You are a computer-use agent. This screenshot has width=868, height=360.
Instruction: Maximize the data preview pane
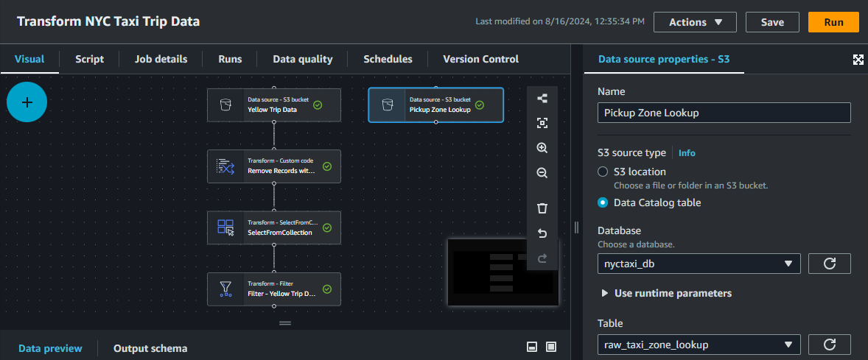(551, 347)
